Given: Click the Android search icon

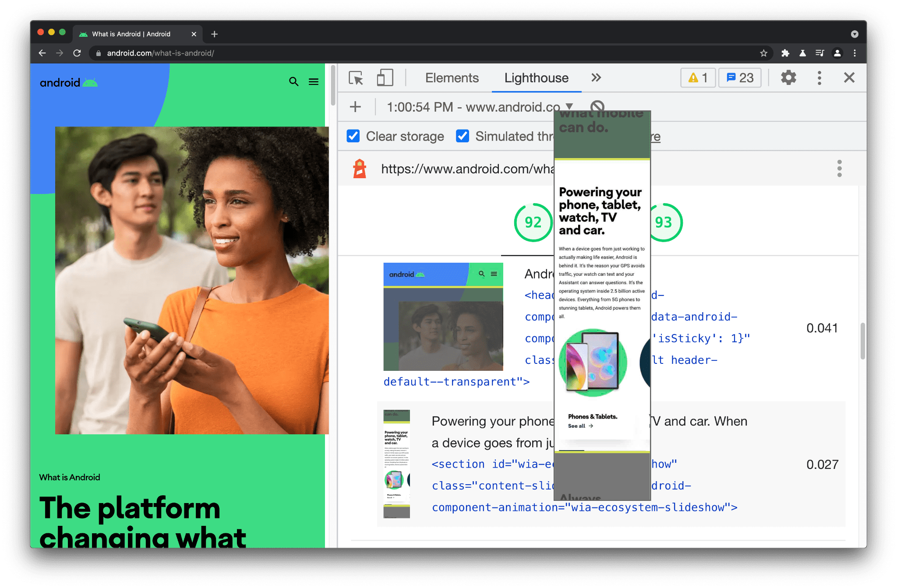Looking at the screenshot, I should pyautogui.click(x=294, y=81).
